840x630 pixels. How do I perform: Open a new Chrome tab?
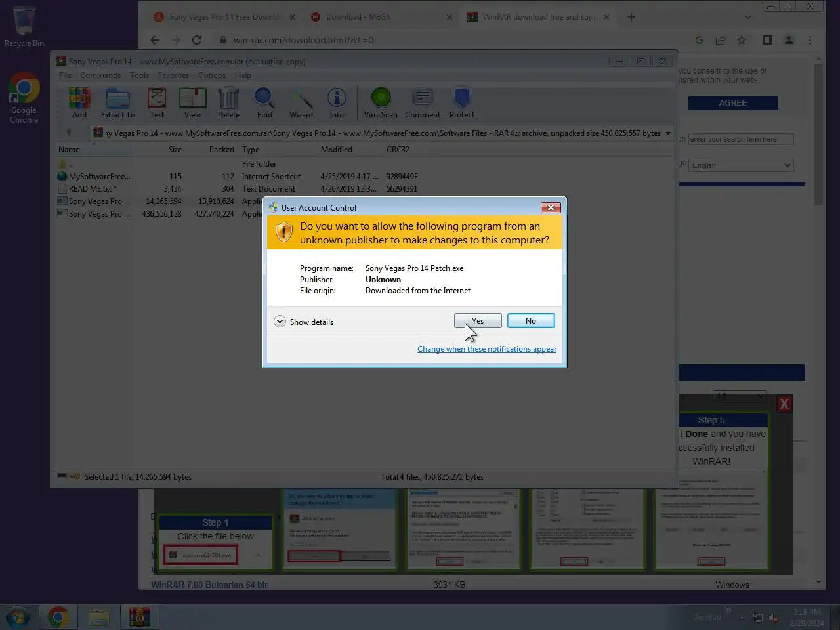(631, 17)
